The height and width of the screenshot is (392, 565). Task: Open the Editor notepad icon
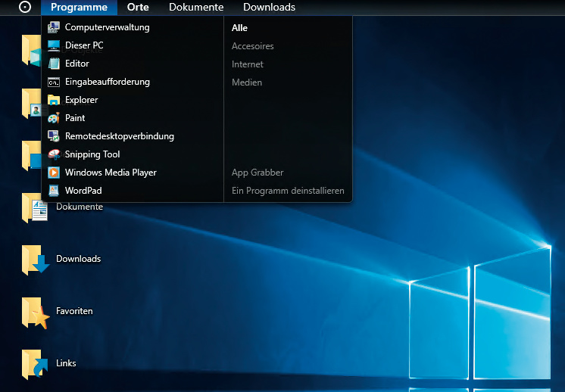pos(53,64)
